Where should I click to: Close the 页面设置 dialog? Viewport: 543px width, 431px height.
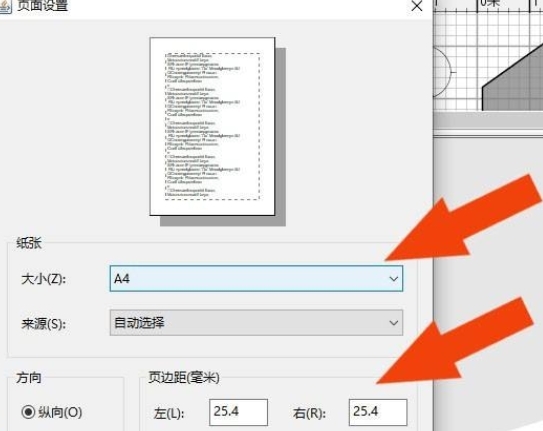click(417, 6)
